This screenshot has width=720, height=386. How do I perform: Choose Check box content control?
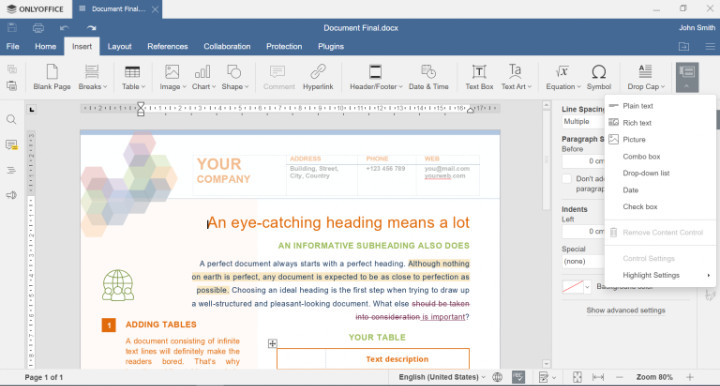(x=660, y=207)
